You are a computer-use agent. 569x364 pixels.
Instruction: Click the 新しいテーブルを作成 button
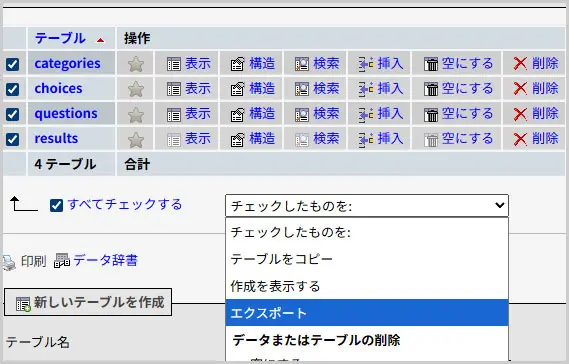88,302
